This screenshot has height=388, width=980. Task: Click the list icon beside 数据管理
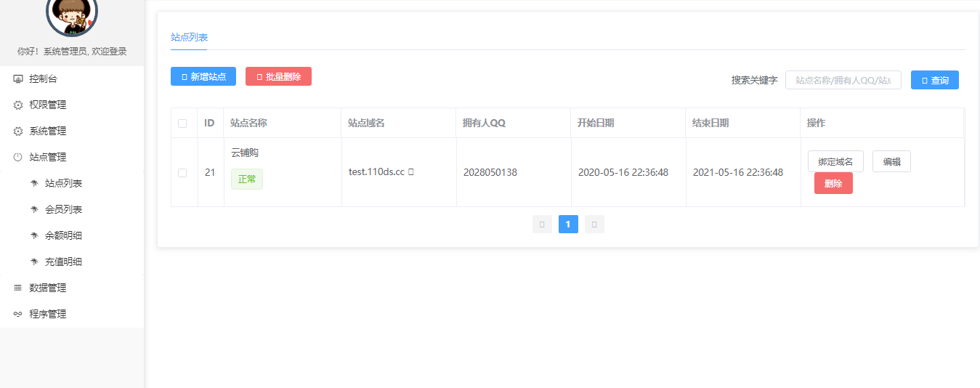click(x=18, y=288)
